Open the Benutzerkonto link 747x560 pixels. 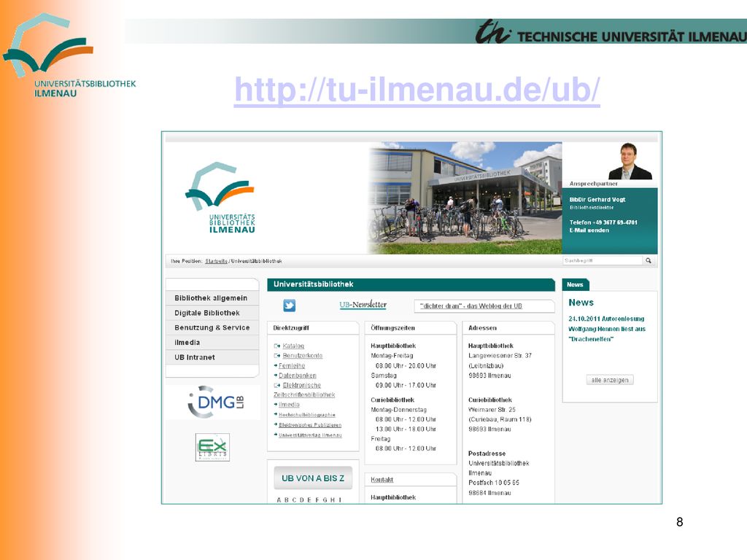point(303,356)
